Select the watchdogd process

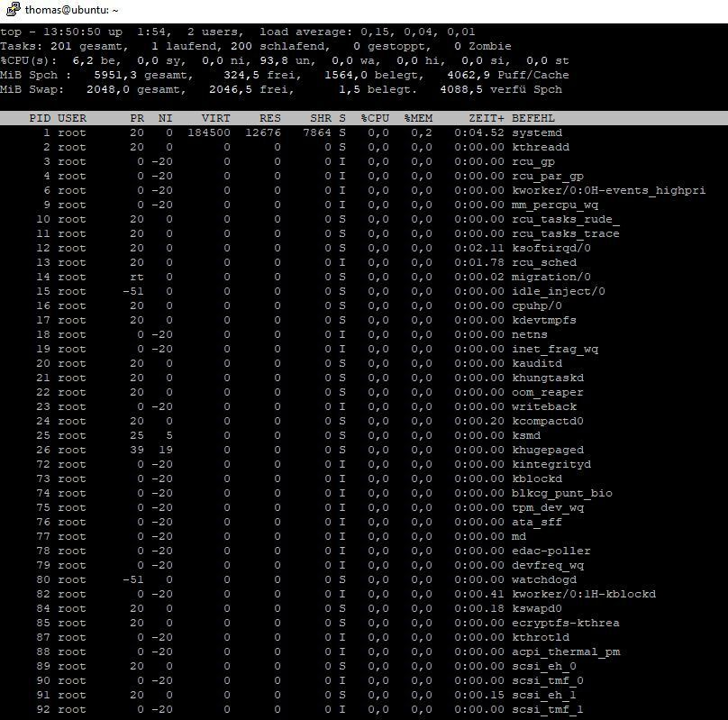544,579
